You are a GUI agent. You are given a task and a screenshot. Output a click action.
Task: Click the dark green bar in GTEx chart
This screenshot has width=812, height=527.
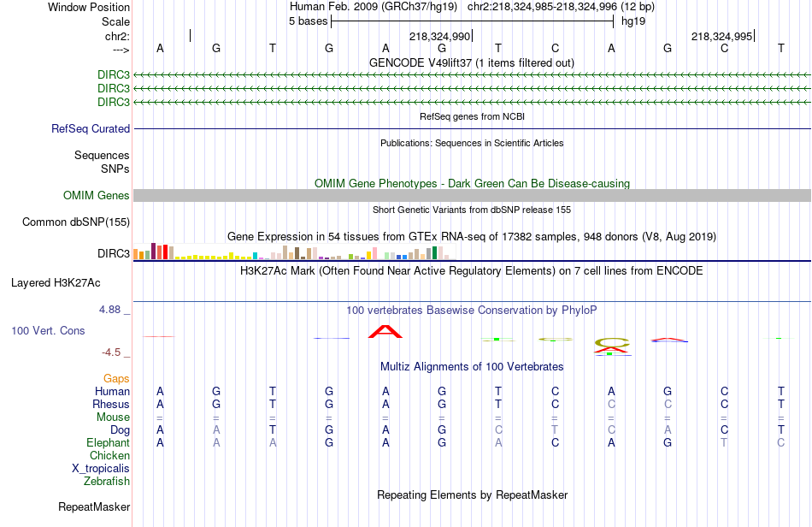click(434, 253)
